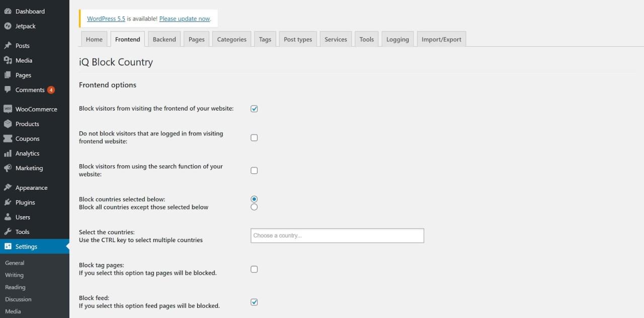This screenshot has width=644, height=318.
Task: Click the Appearance paintbrush icon
Action: point(8,187)
